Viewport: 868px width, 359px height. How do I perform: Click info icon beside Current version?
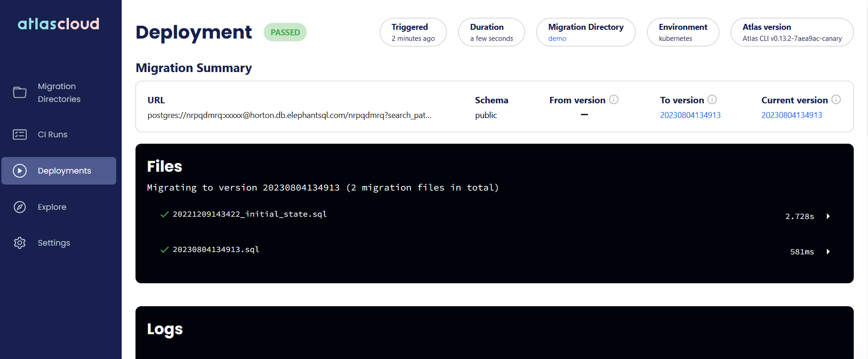click(836, 100)
